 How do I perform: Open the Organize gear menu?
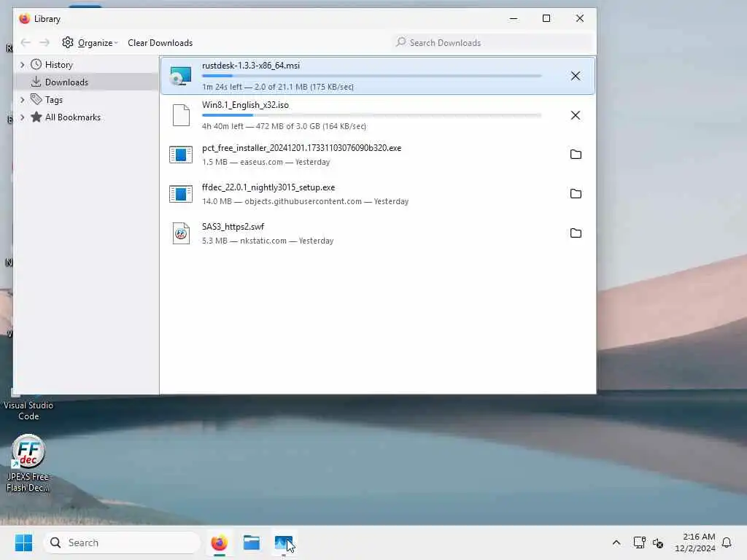pos(90,43)
